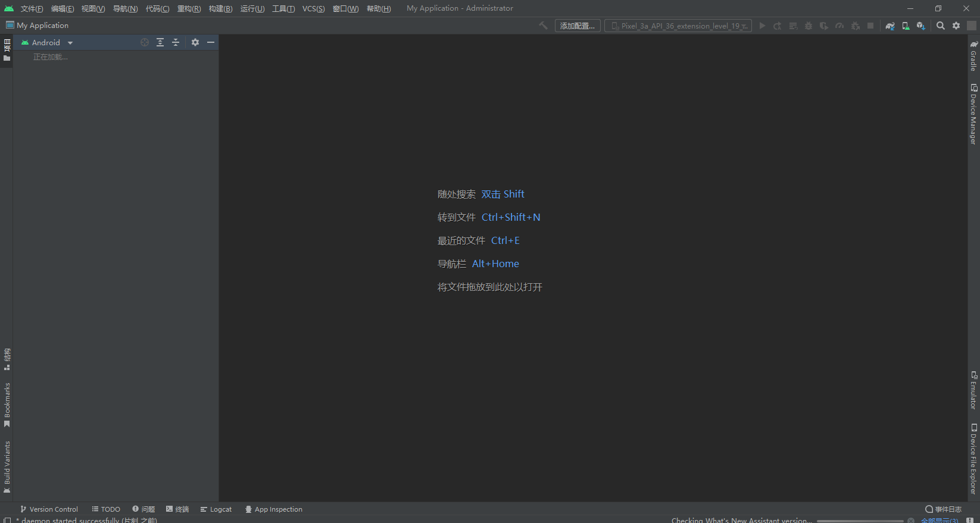Expand the 添加配置 run configuration box
Image resolution: width=980 pixels, height=523 pixels.
[577, 26]
